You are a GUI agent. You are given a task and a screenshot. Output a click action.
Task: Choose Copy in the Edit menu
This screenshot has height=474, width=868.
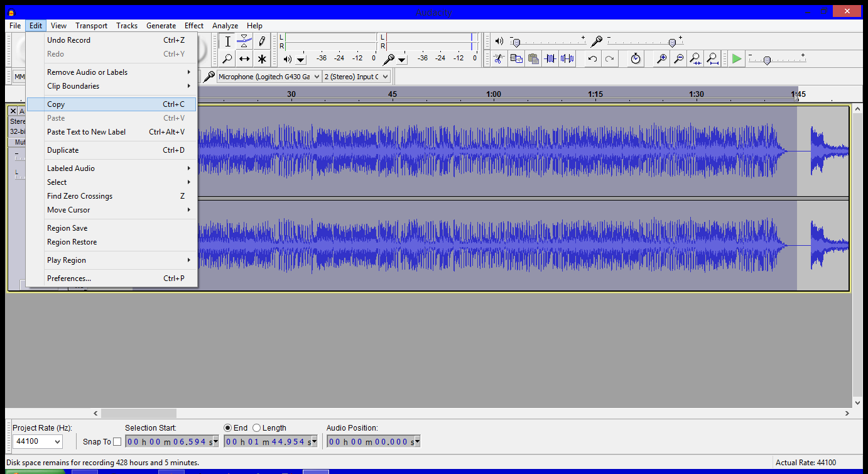pyautogui.click(x=112, y=104)
